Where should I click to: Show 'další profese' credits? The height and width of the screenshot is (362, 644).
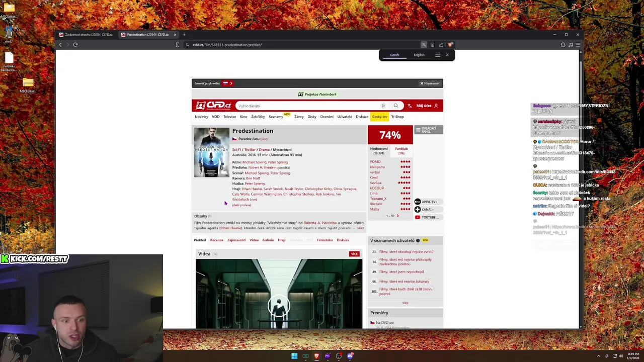242,205
